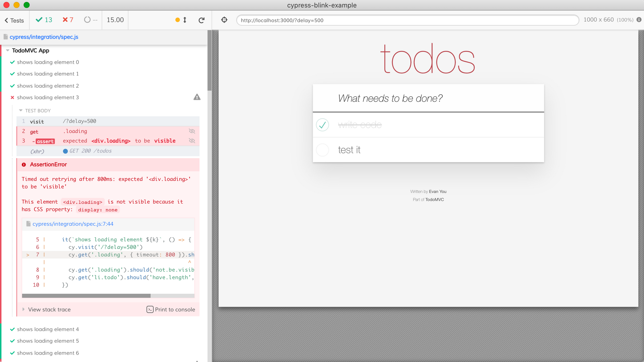
Task: Go back to Tests list
Action: (14, 20)
